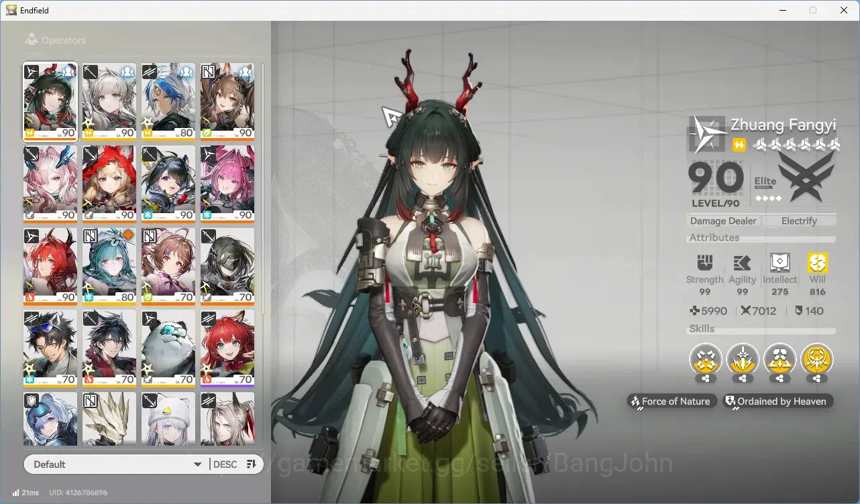Image resolution: width=860 pixels, height=504 pixels.
Task: Pick the gray-haired long-eared operator in bottom row
Action: (x=227, y=419)
